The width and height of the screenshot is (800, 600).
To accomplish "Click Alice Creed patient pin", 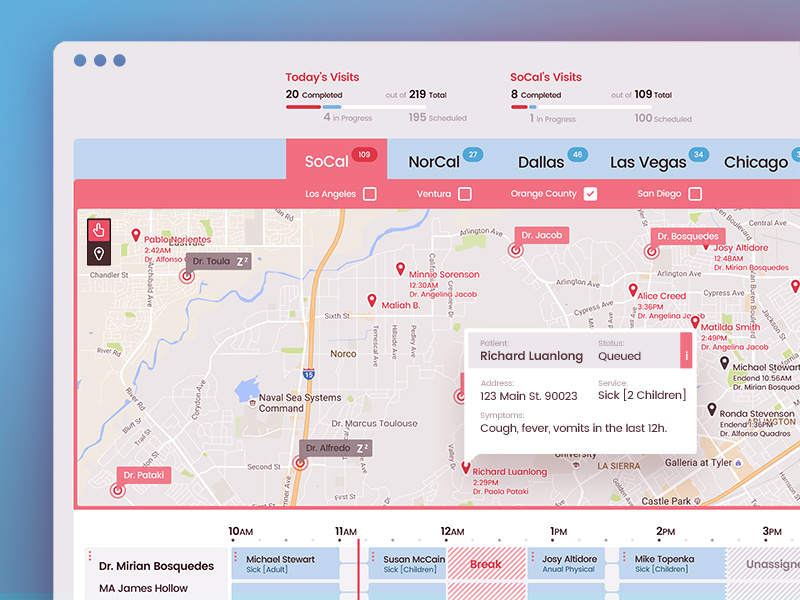I will pyautogui.click(x=633, y=290).
